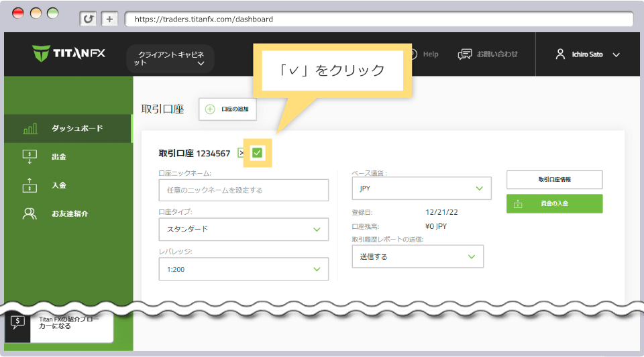
Task: Click the Titan FX logo
Action: tap(68, 54)
